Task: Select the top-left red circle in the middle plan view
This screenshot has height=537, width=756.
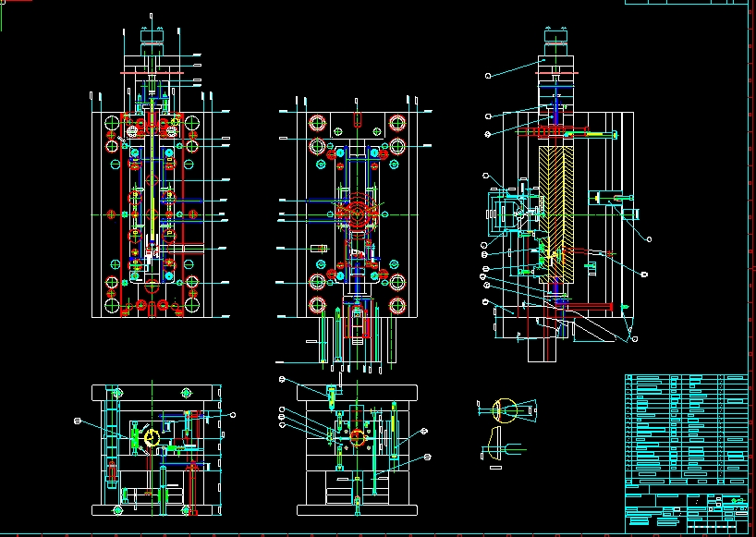Action: 317,123
